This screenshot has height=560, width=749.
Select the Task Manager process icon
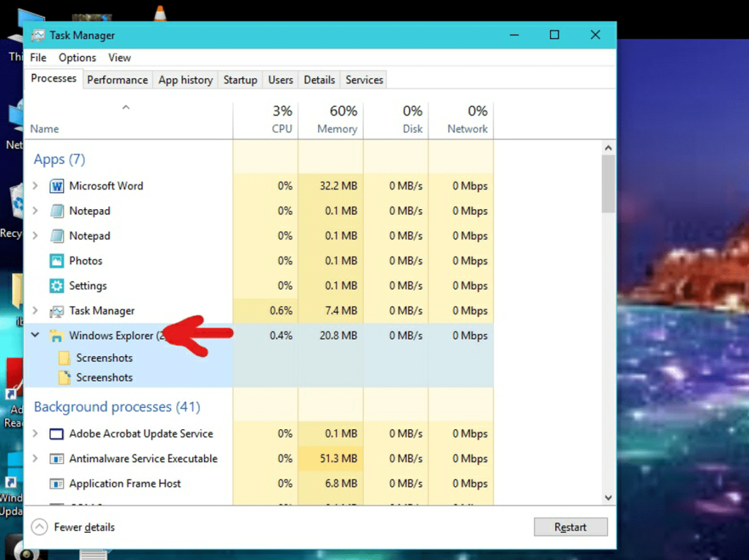point(56,311)
